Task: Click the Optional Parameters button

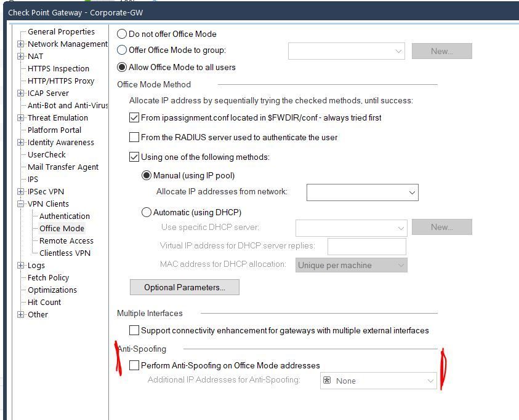Action: [x=184, y=287]
